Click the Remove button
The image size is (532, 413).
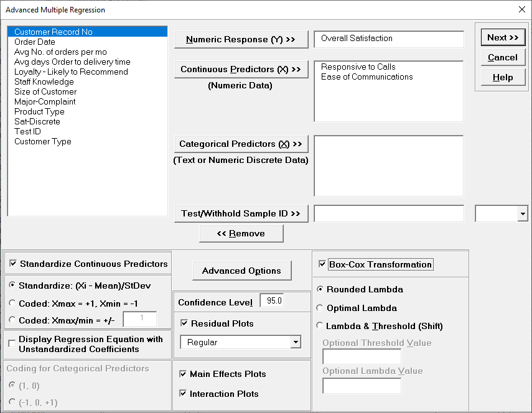(241, 234)
